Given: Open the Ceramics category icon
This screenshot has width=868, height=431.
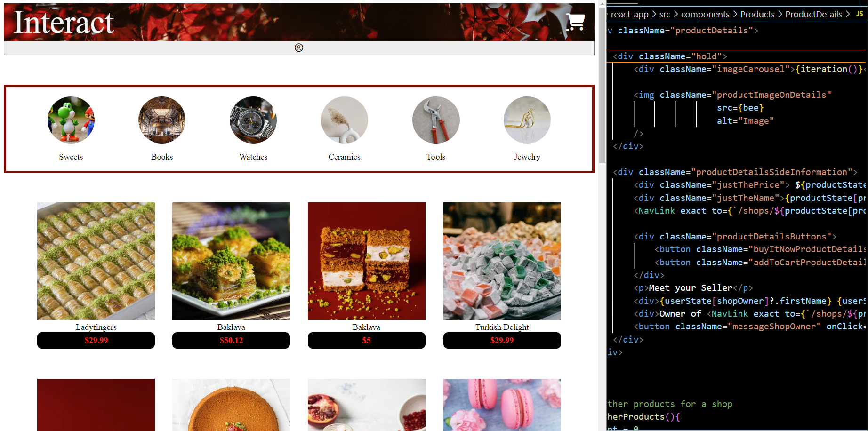Looking at the screenshot, I should coord(345,120).
